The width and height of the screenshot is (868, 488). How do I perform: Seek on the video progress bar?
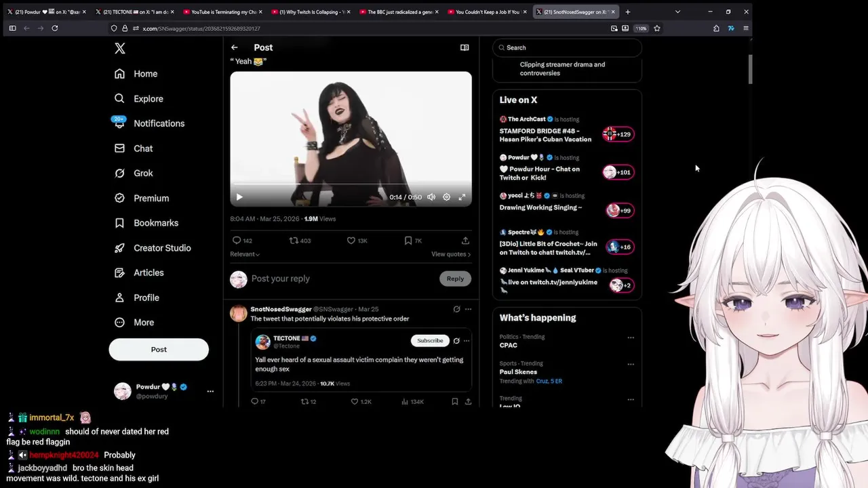click(351, 184)
